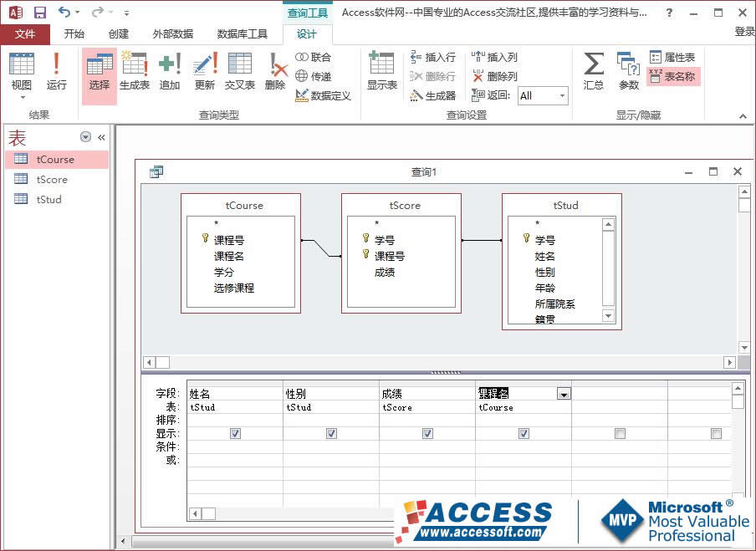Select tScore table in navigation pane
The width and height of the screenshot is (756, 551).
click(x=57, y=179)
